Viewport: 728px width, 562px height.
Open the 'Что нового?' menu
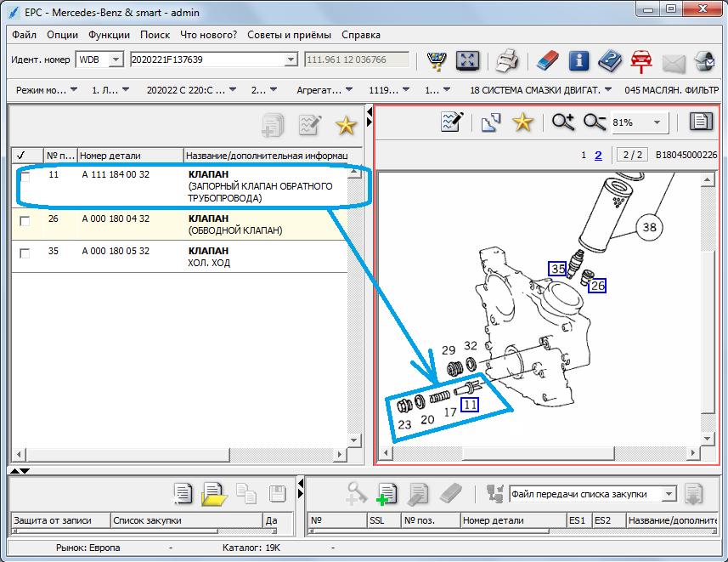pyautogui.click(x=208, y=35)
